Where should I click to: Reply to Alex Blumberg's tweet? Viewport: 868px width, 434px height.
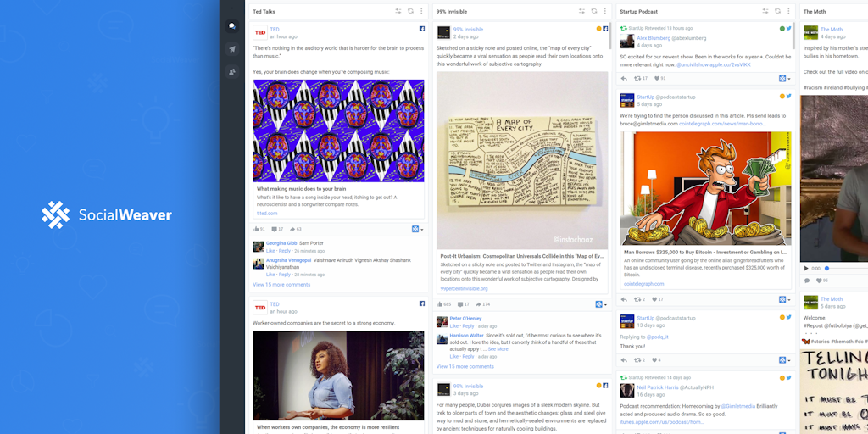coord(624,78)
